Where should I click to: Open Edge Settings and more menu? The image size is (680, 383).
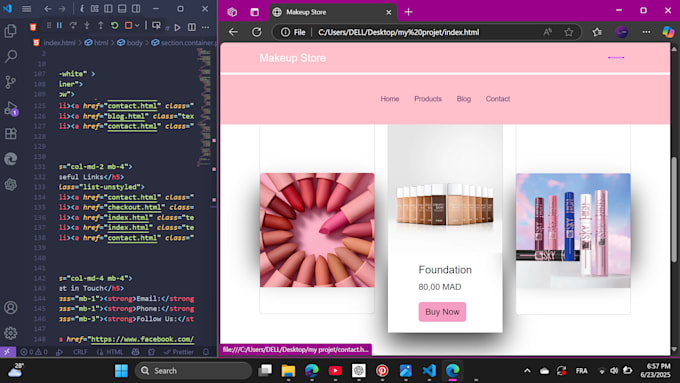646,32
